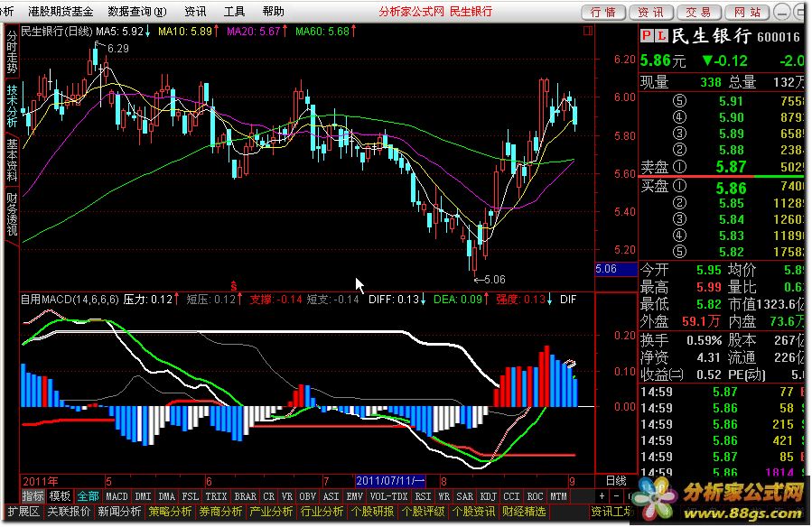The width and height of the screenshot is (812, 527).
Task: Select the WR indicator
Action: pos(443,496)
